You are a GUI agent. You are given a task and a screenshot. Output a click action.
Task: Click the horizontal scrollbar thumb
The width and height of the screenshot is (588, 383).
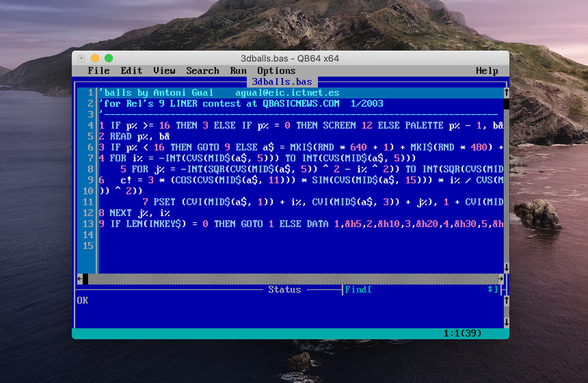click(85, 278)
